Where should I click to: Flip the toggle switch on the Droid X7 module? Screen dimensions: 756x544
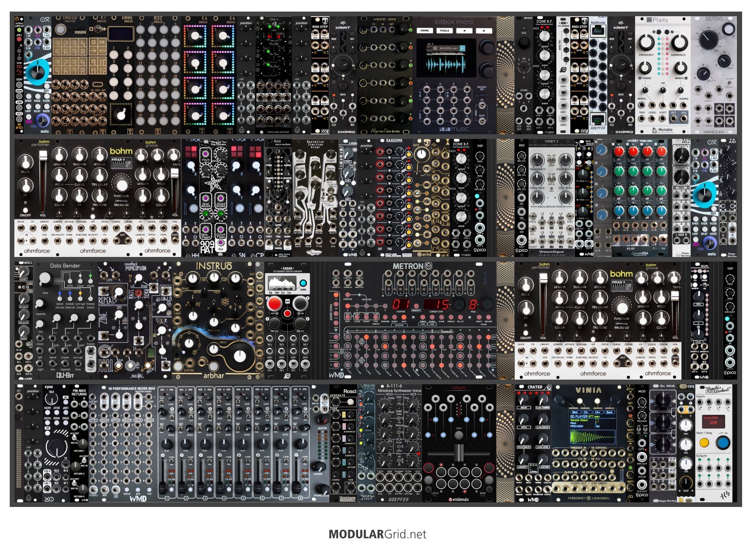coord(98,29)
